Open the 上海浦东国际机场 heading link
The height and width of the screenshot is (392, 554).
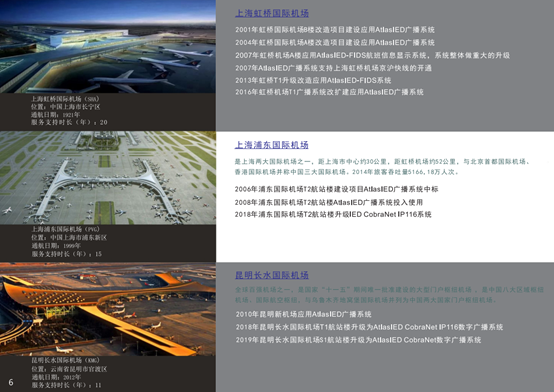pos(271,145)
